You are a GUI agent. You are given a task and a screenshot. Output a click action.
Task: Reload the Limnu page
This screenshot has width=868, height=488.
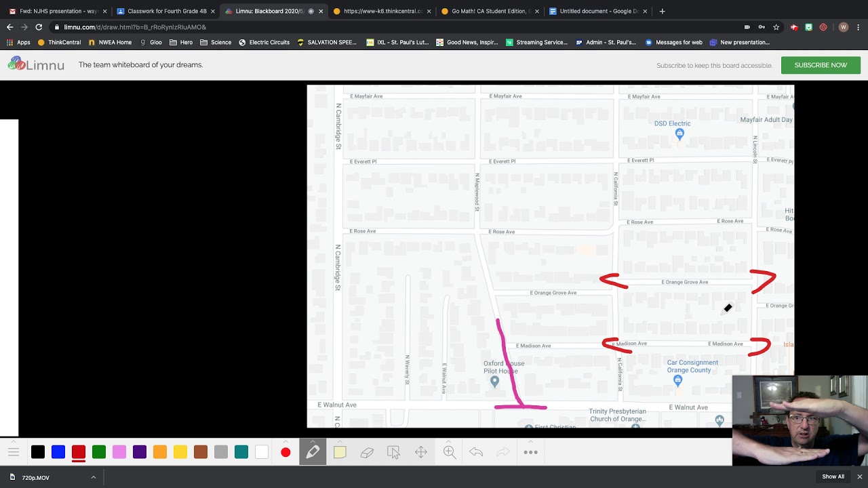pos(39,27)
